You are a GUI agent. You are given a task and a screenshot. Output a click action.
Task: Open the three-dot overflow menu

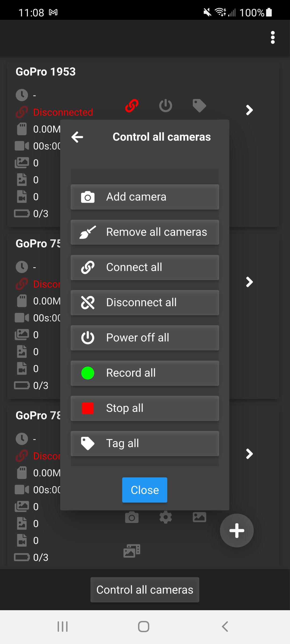273,37
